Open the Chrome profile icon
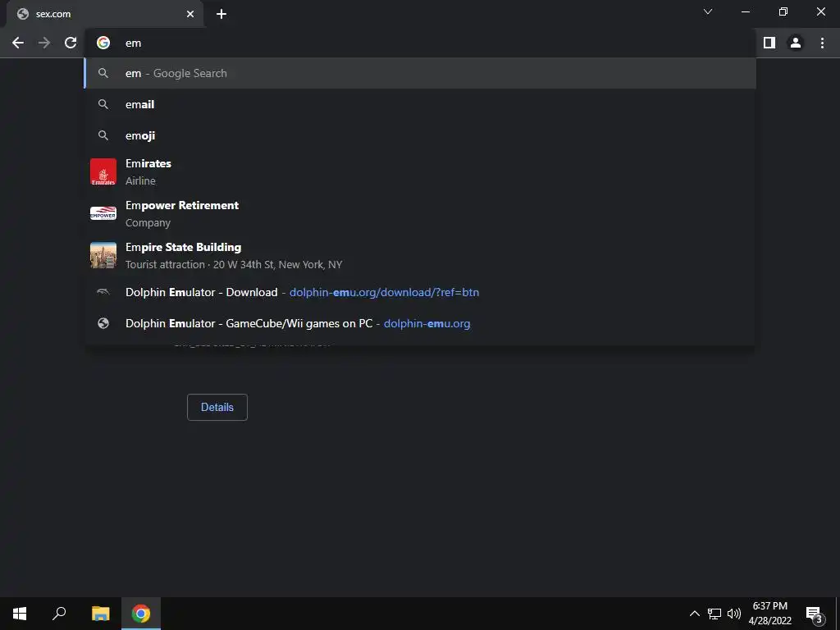Image resolution: width=840 pixels, height=630 pixels. (796, 43)
